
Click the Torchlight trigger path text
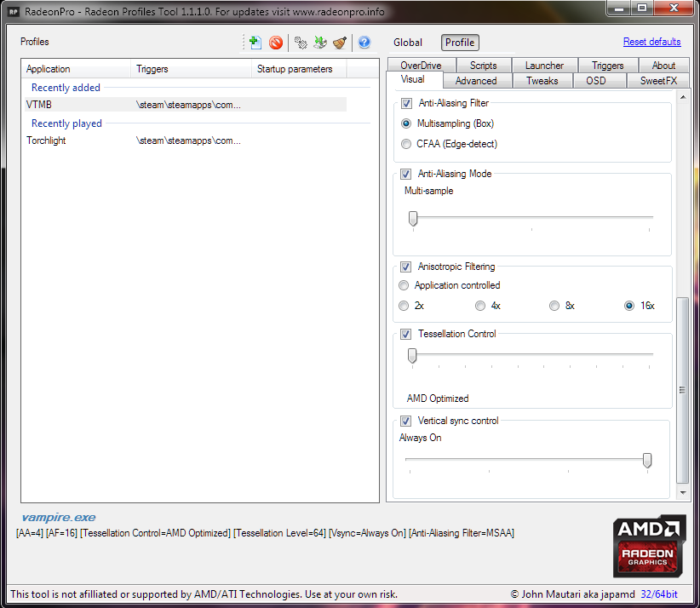(x=188, y=141)
